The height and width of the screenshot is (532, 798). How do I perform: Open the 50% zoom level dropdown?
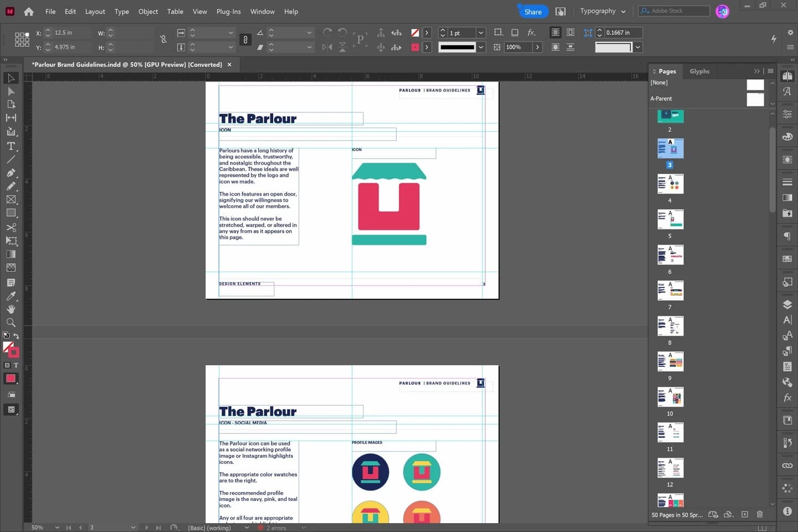point(57,528)
